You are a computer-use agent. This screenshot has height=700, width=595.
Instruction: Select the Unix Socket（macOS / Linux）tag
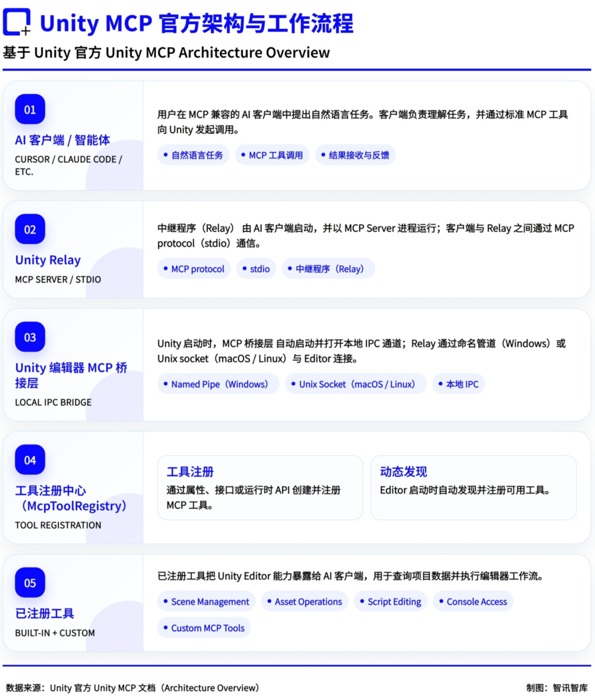tap(356, 384)
